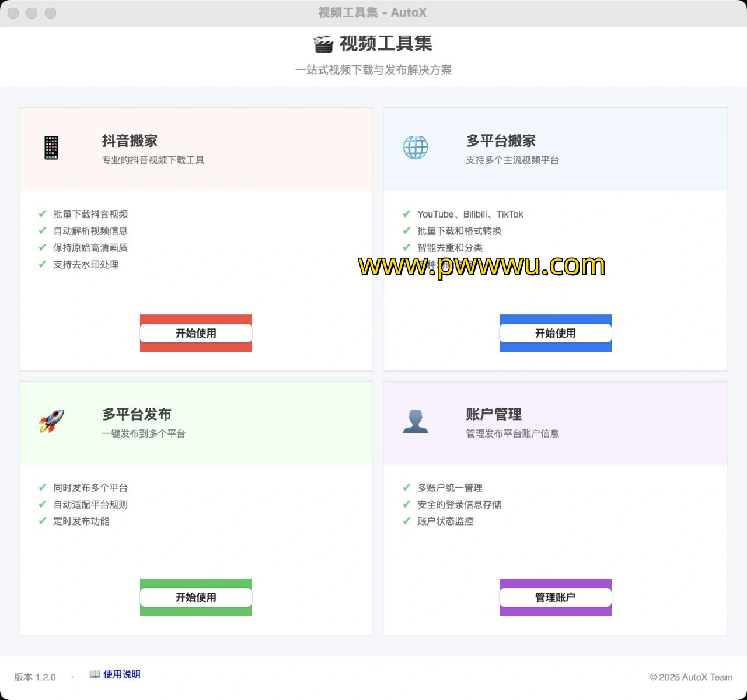Image resolution: width=747 pixels, height=700 pixels.
Task: Click feature line 保持原始高清画质
Action: (x=90, y=248)
